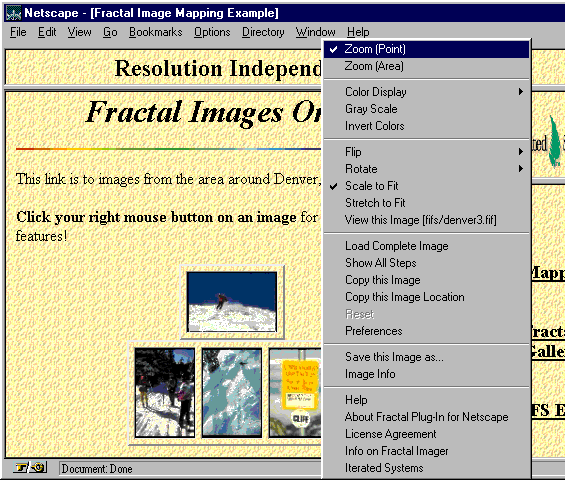Click the yellow cliff warning sign thumbnail
The height and width of the screenshot is (480, 565).
click(295, 393)
